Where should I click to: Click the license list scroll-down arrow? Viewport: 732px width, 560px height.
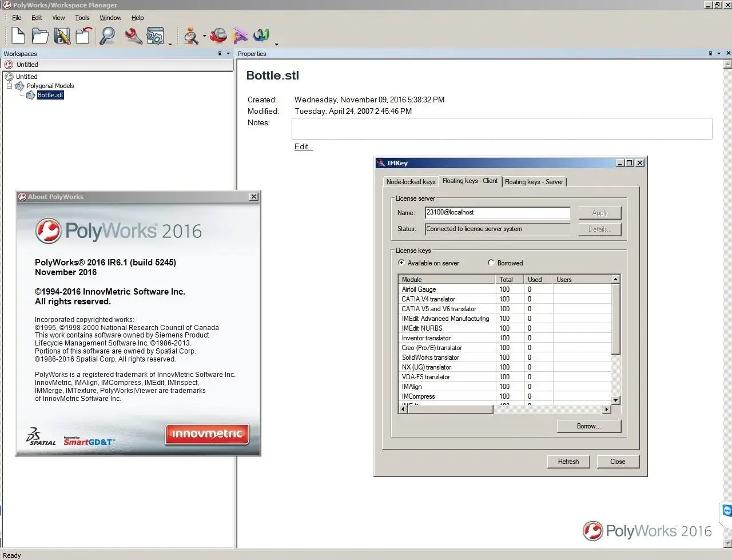(x=616, y=400)
